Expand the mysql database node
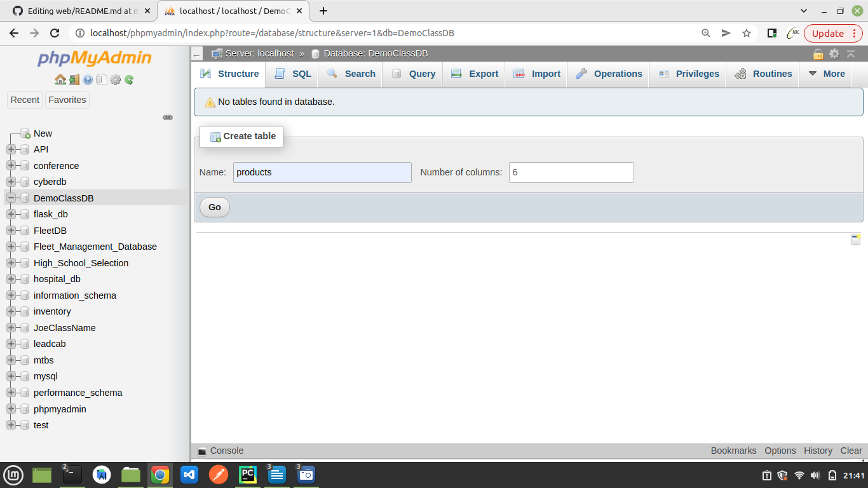 [11, 376]
